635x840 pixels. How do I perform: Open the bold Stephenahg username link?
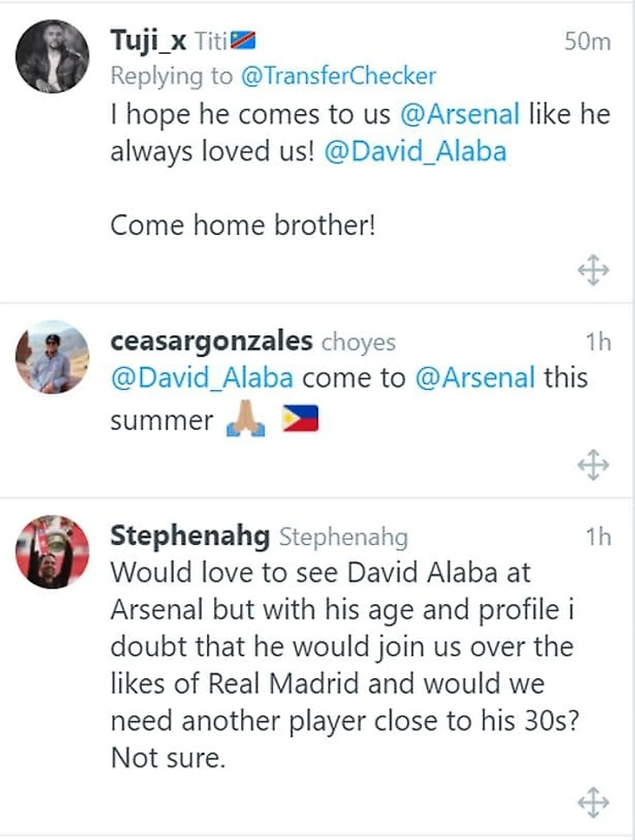pos(190,536)
